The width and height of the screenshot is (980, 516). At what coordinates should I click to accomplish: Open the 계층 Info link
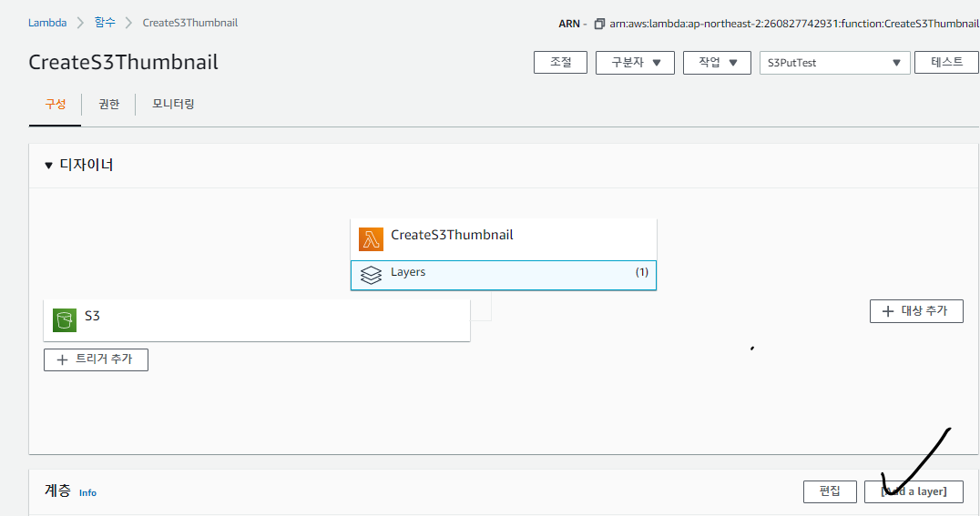(87, 493)
